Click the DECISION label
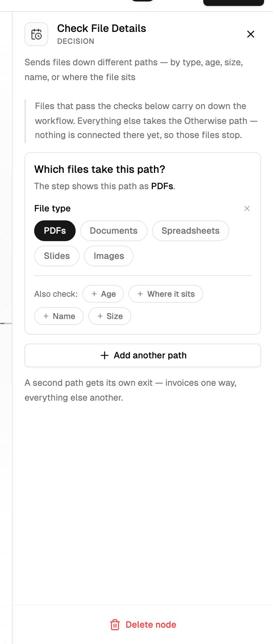The image size is (273, 644). pyautogui.click(x=76, y=41)
